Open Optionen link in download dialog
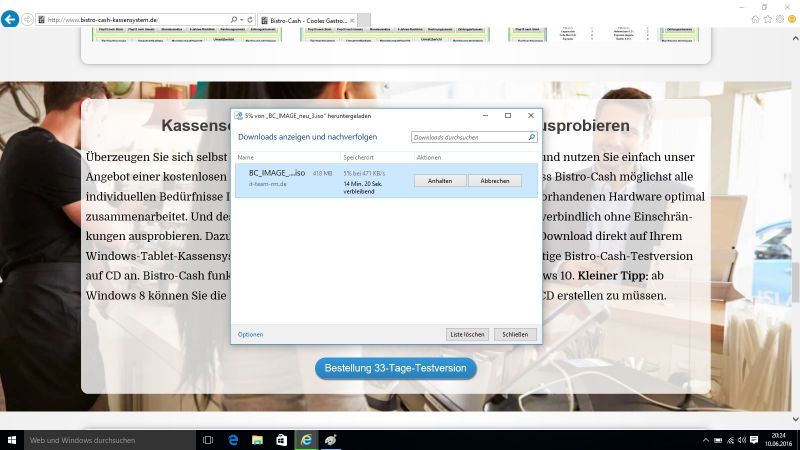The image size is (800, 450). click(x=251, y=335)
